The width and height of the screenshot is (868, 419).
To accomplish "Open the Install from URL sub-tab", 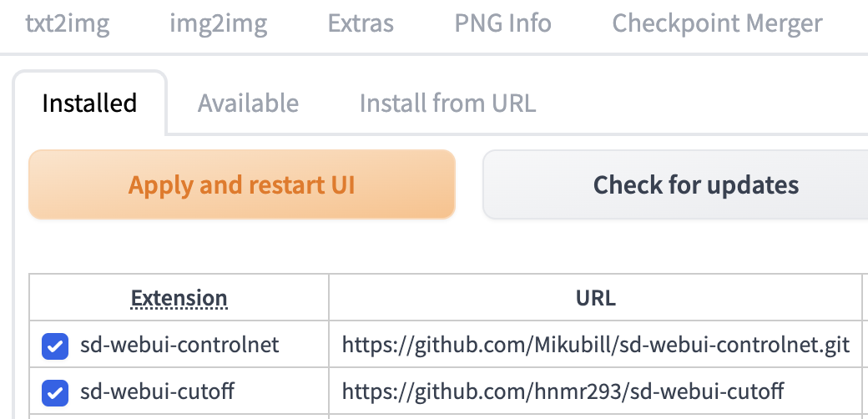I will pyautogui.click(x=447, y=103).
